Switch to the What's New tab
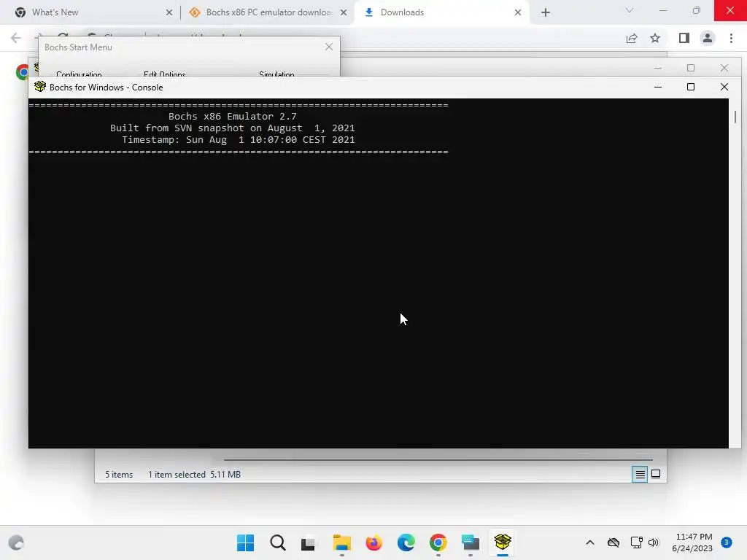Image resolution: width=747 pixels, height=560 pixels. click(x=90, y=12)
